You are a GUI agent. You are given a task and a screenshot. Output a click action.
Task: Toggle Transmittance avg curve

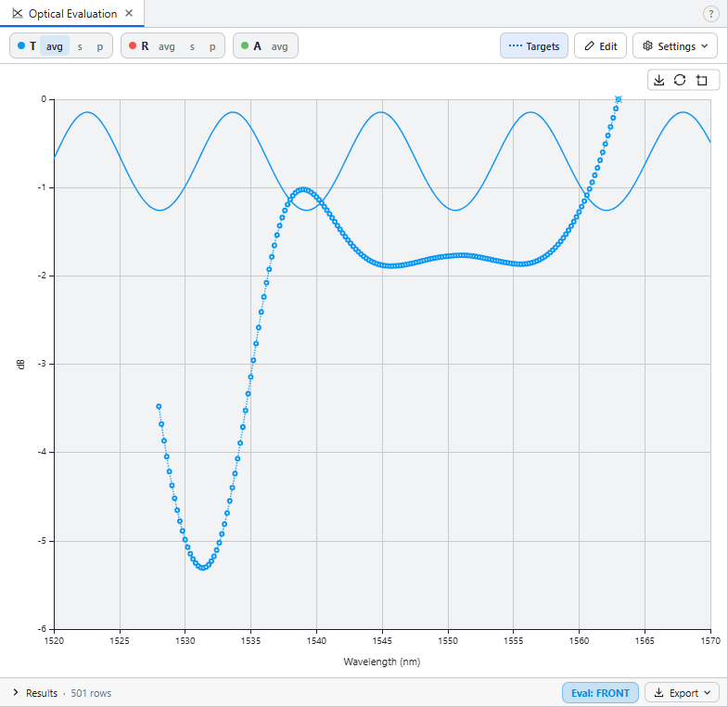coord(55,46)
